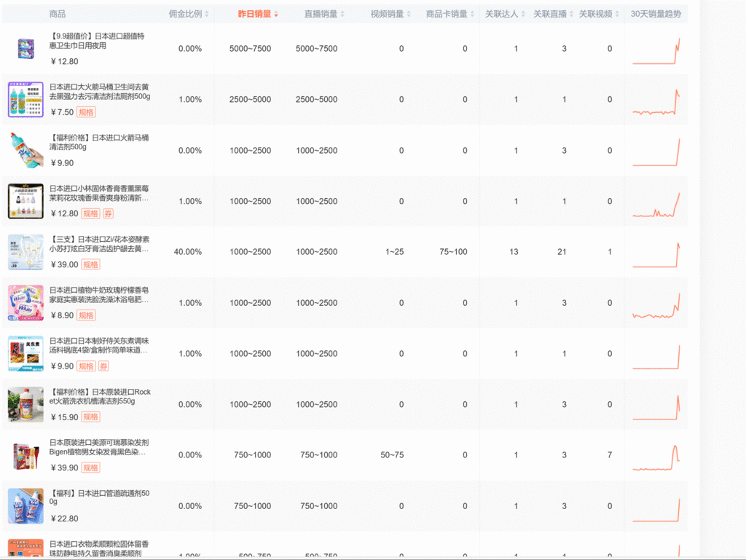Toggle sort arrows beside 视频销量
This screenshot has width=746, height=560.
pyautogui.click(x=408, y=15)
